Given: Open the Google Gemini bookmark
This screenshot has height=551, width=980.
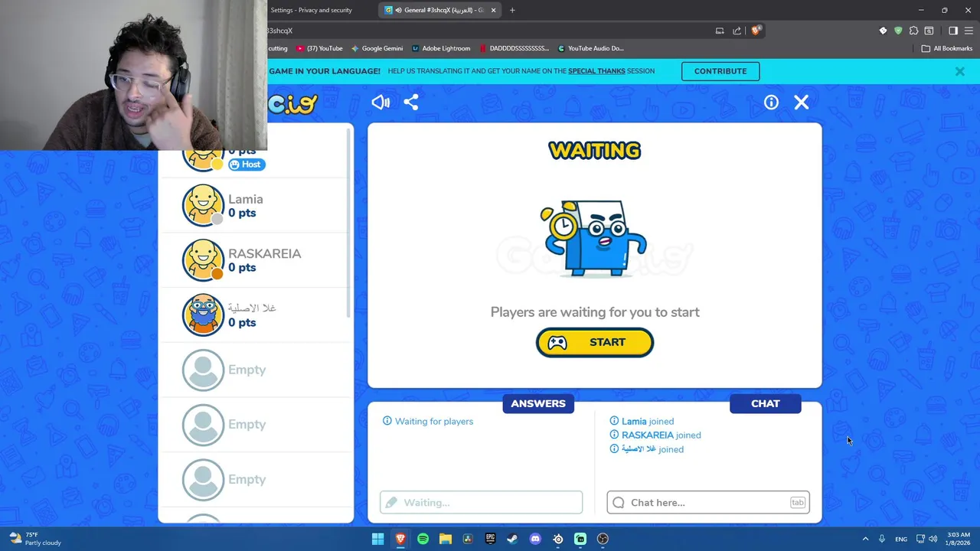Looking at the screenshot, I should tap(377, 48).
